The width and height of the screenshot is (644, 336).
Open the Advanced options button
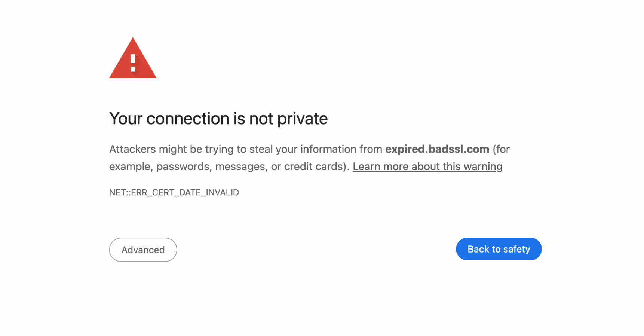(143, 250)
